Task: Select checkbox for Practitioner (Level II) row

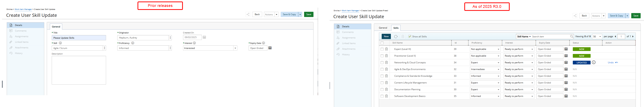Action: 382,56
